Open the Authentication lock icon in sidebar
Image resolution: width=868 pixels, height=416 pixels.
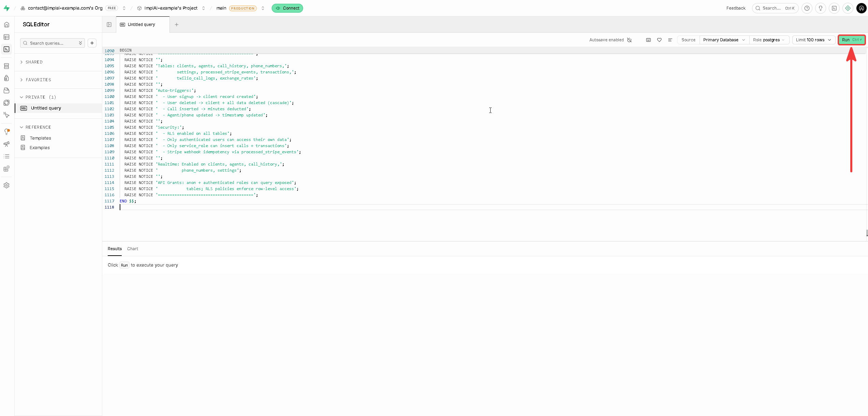click(6, 78)
